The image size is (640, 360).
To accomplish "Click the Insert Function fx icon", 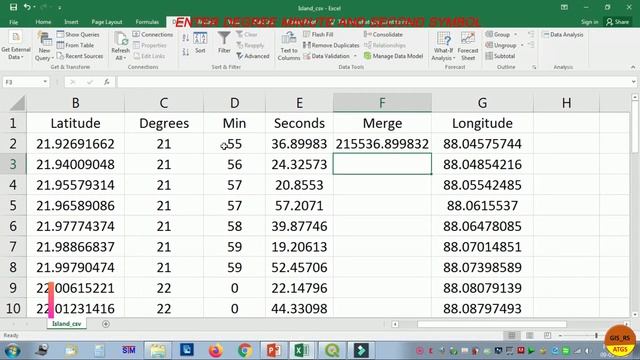I will coord(107,82).
